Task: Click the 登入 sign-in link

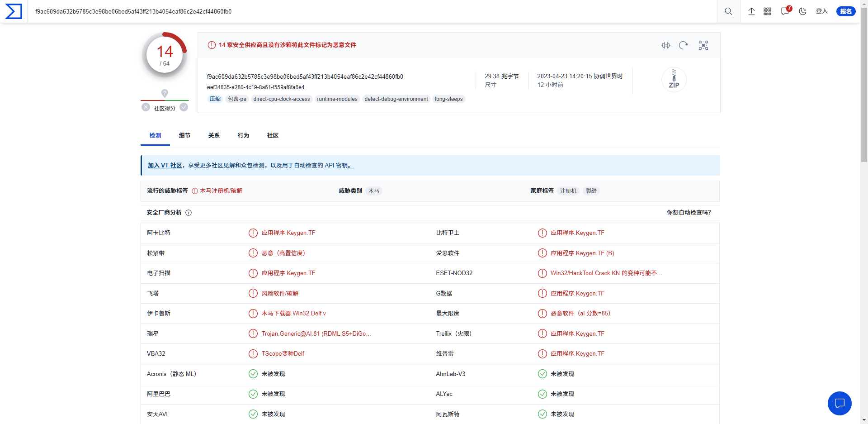Action: [x=821, y=11]
